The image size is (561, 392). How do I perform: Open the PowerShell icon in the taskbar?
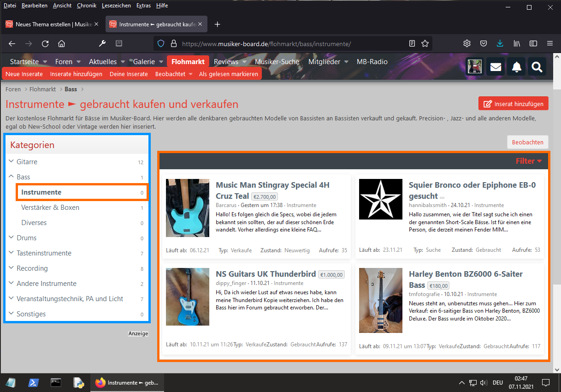pyautogui.click(x=33, y=383)
